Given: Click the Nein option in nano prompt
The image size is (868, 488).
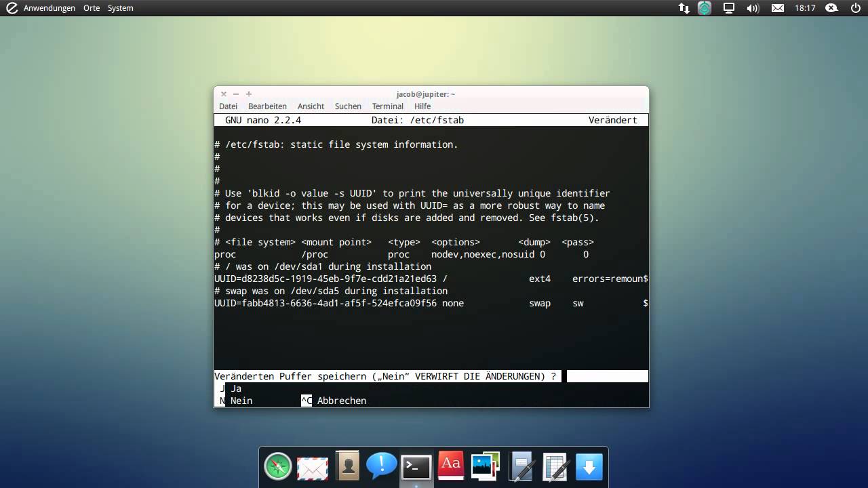Looking at the screenshot, I should click(x=241, y=401).
